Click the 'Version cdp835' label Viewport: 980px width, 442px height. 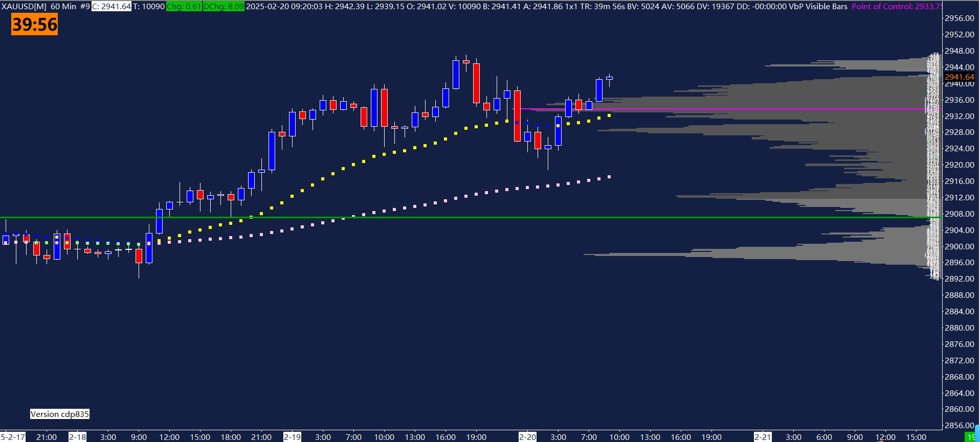[x=60, y=414]
